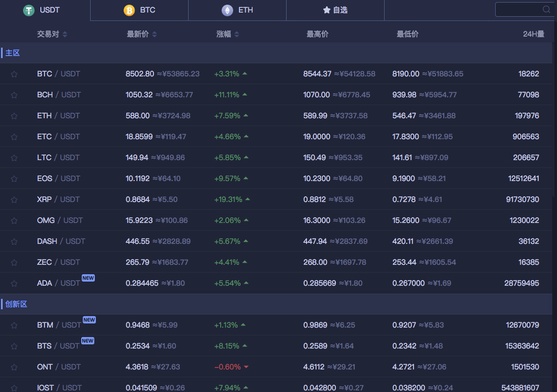Click the green up arrow for ETH
Screen dimensions: 557x392
click(x=246, y=116)
